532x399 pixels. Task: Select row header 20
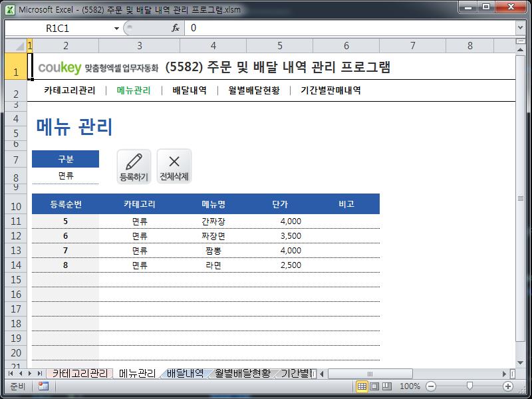point(16,353)
